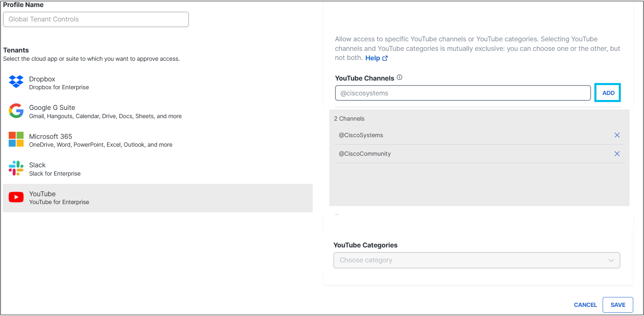Click the YouTube logo icon
Image resolution: width=644 pixels, height=316 pixels.
click(16, 197)
